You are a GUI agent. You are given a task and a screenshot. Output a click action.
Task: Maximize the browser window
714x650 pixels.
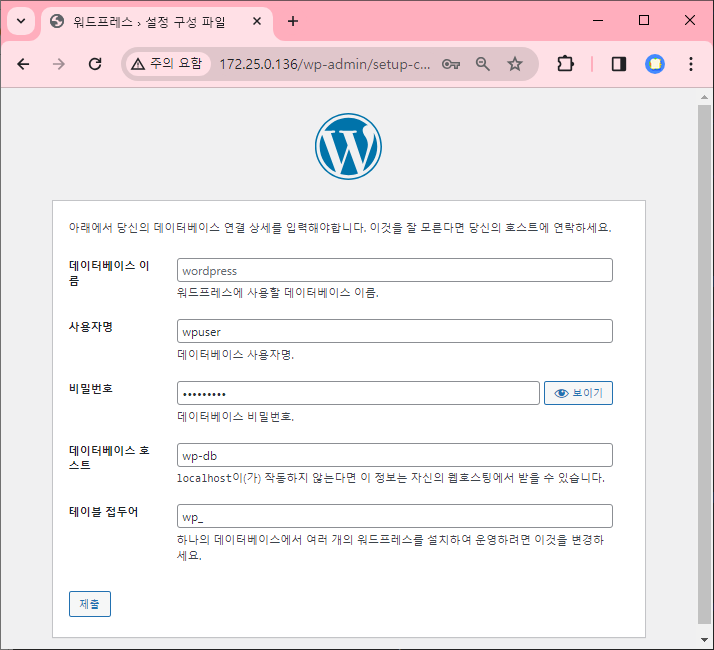[644, 20]
